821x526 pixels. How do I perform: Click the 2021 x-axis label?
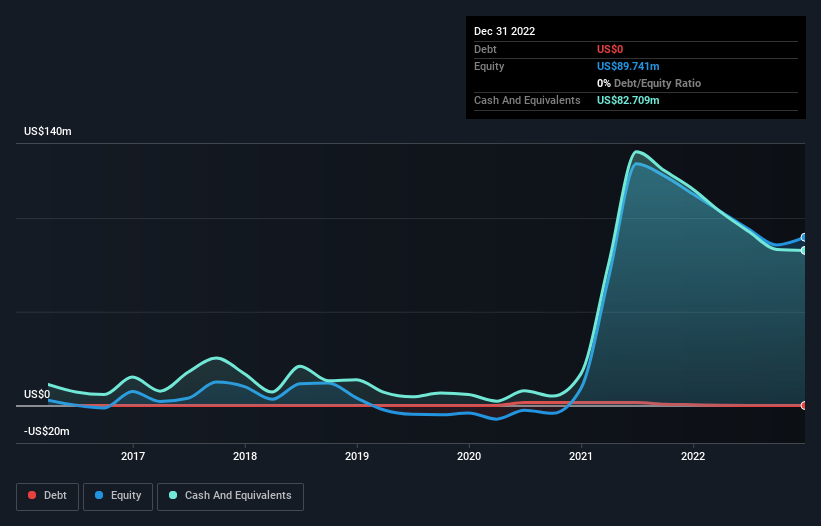point(581,456)
